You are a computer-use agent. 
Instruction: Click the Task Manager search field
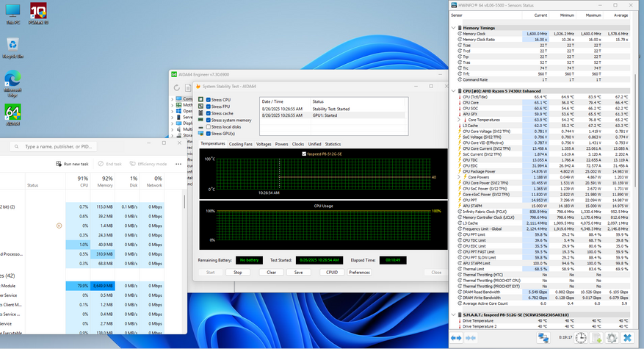pos(55,146)
